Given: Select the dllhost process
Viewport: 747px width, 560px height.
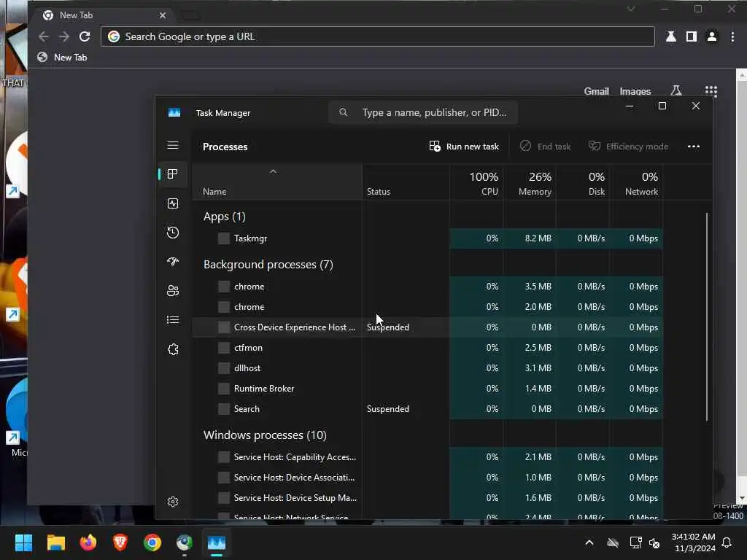Looking at the screenshot, I should (x=427, y=368).
